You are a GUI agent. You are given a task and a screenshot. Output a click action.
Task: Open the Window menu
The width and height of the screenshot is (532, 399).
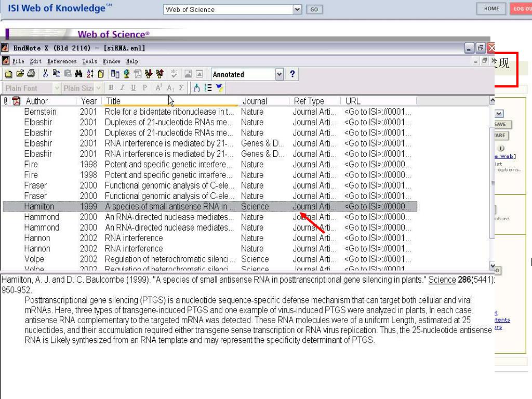point(111,61)
